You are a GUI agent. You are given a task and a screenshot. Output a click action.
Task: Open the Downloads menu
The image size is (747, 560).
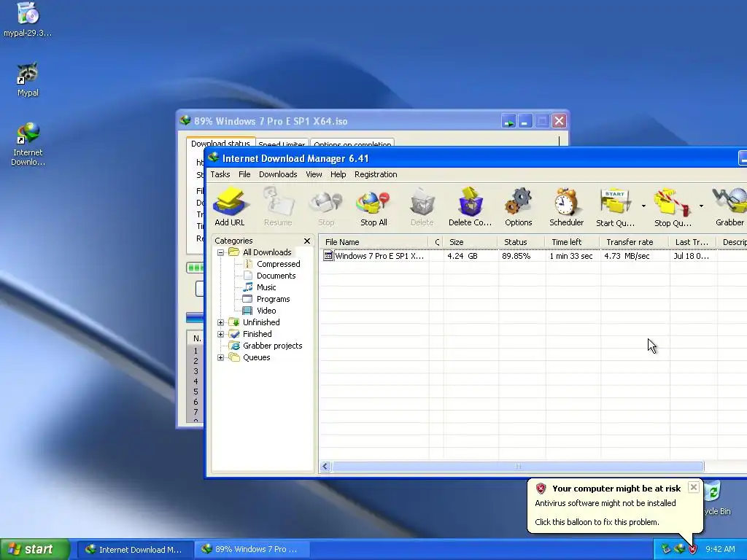pos(278,174)
